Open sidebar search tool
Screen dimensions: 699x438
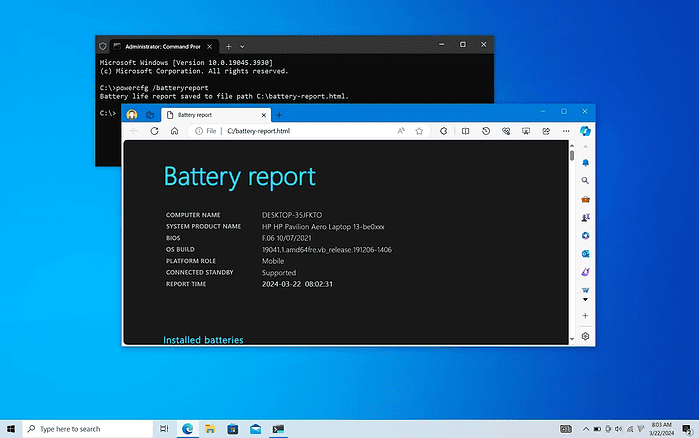pos(585,180)
